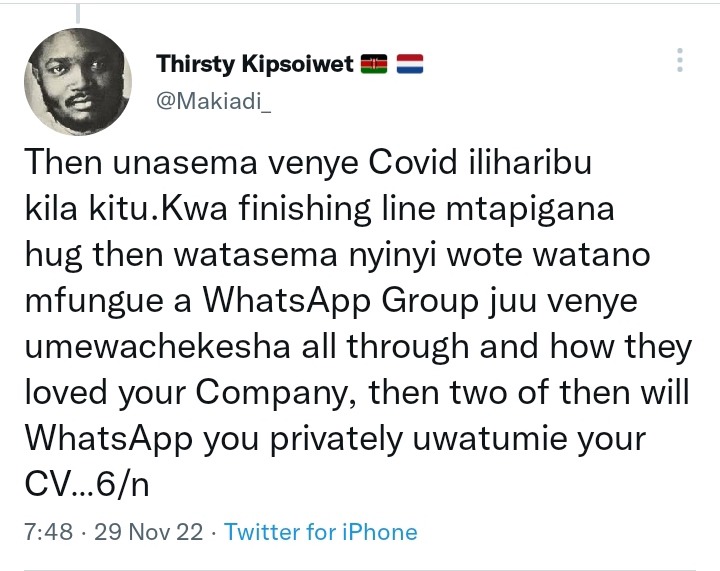Click the Netherlands flag emoji beside the name
Image resolution: width=720 pixels, height=571 pixels.
coord(410,64)
